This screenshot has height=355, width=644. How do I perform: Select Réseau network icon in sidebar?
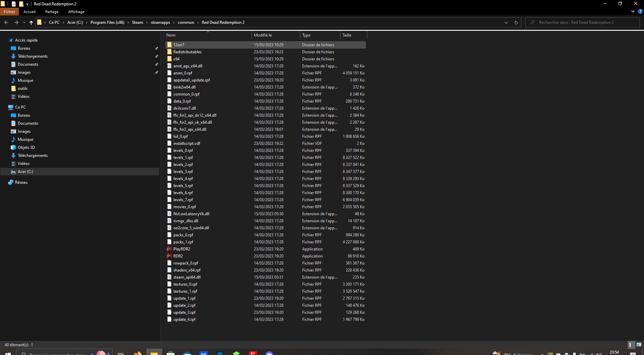[x=11, y=182]
